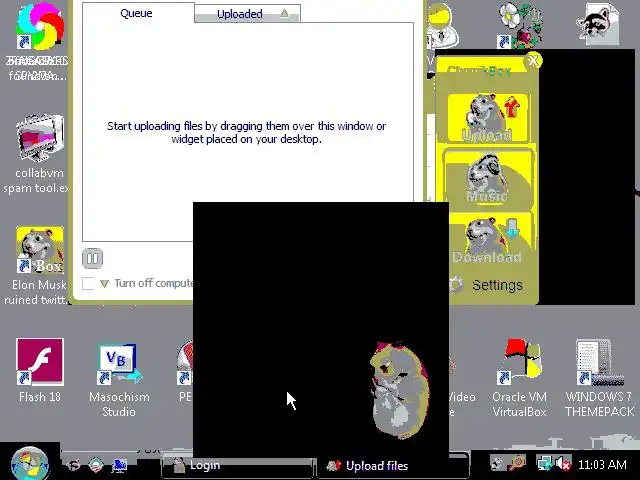The image size is (640, 480).
Task: Show the 11:03 AM clock calendar
Action: click(x=602, y=464)
